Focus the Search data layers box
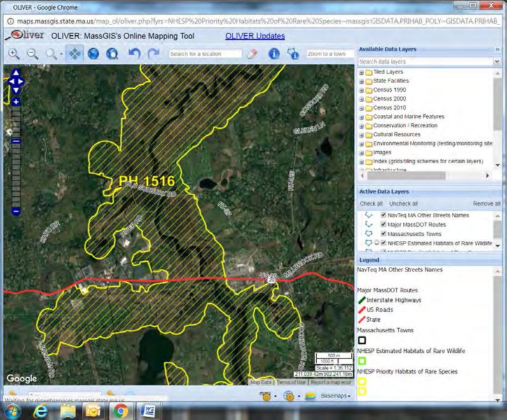Viewport: 507px width, 420px height. click(426, 62)
